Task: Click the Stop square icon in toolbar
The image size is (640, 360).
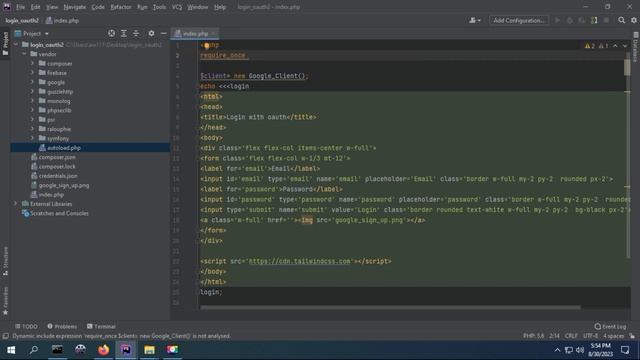Action: (606, 20)
